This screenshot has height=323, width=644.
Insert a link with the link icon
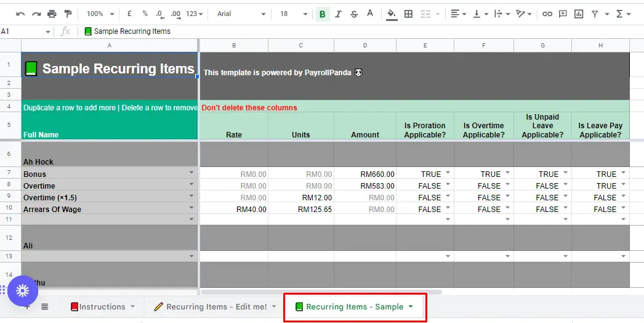pyautogui.click(x=547, y=14)
